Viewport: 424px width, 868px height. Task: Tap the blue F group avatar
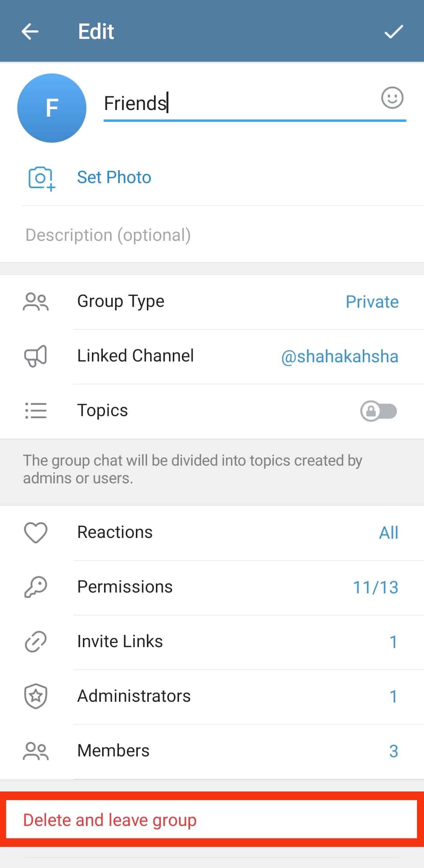[x=52, y=108]
